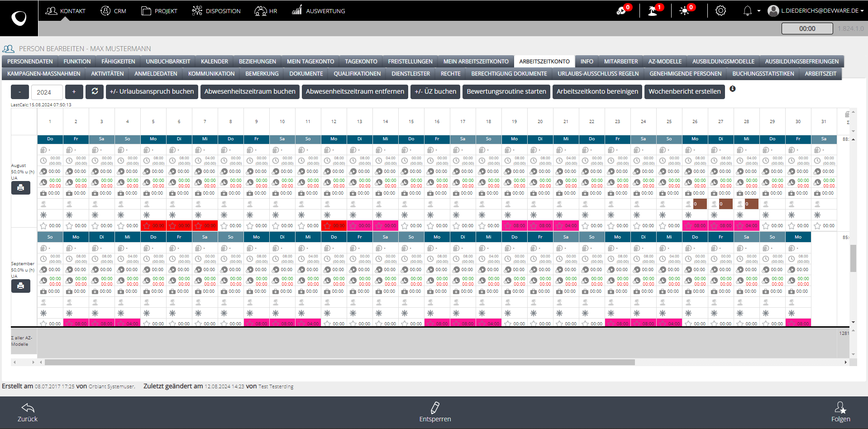This screenshot has width=868, height=429.
Task: Click the info icon beside Wochenbericht erstellen
Action: click(732, 89)
